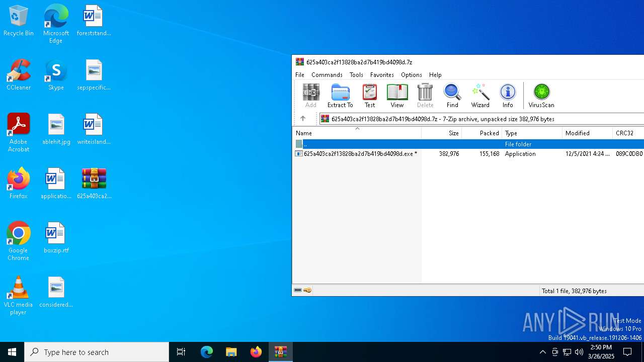Open Recycle Bin desktop icon
This screenshot has height=362, width=644.
[19, 21]
